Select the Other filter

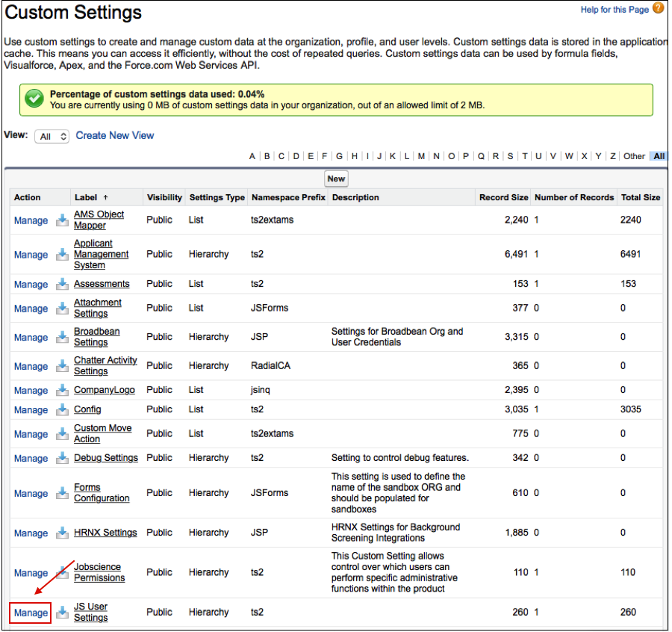(x=634, y=156)
